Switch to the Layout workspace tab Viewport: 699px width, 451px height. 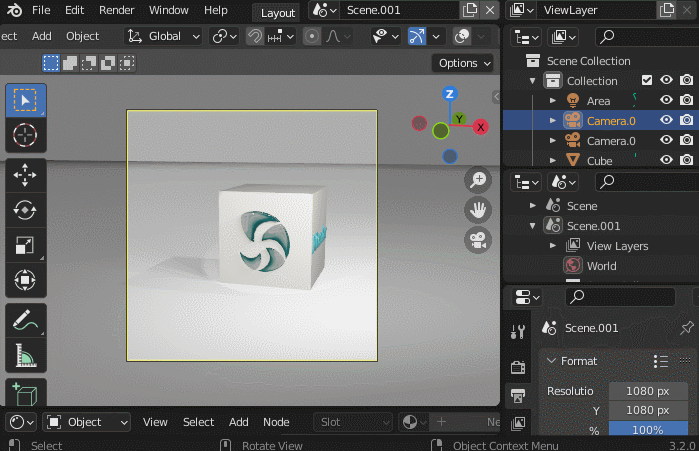tap(277, 12)
